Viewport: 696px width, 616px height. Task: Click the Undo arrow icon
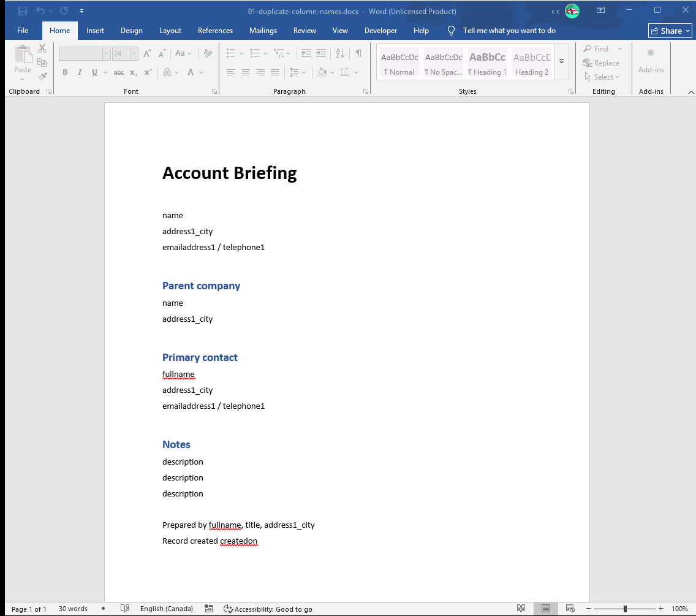[x=40, y=10]
